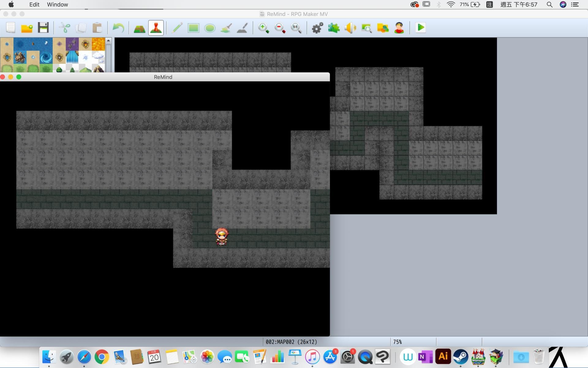Zoom in on the map editor
588x368 pixels.
point(263,28)
